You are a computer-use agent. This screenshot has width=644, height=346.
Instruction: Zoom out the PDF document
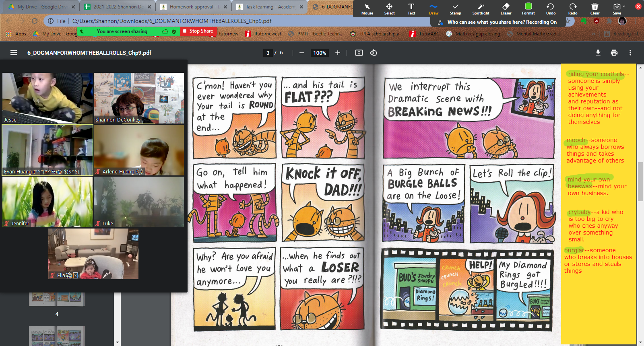coord(302,53)
